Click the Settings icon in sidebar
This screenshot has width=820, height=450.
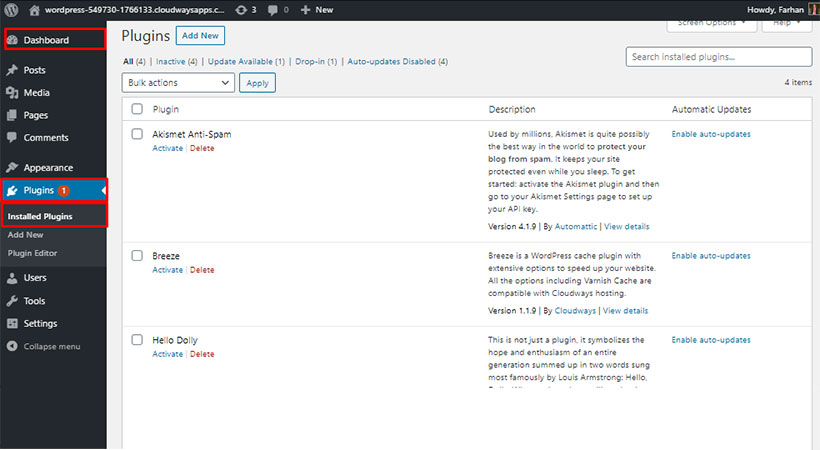[12, 323]
